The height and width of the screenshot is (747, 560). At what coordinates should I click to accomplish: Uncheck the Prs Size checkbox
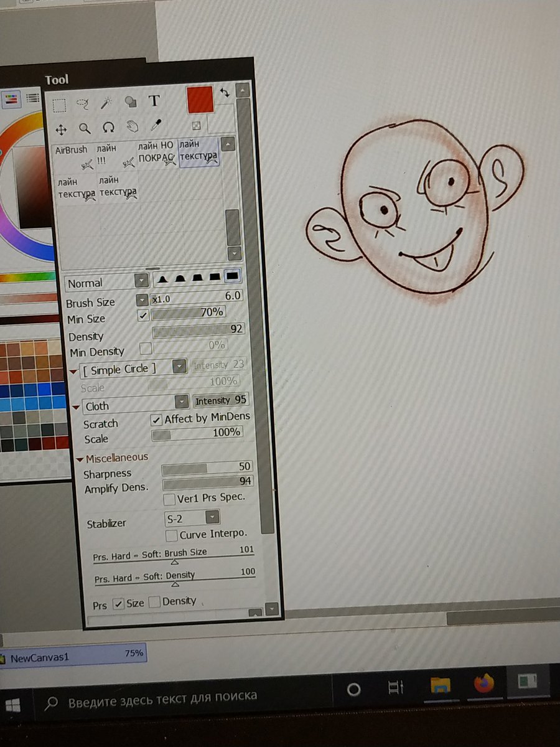(118, 604)
